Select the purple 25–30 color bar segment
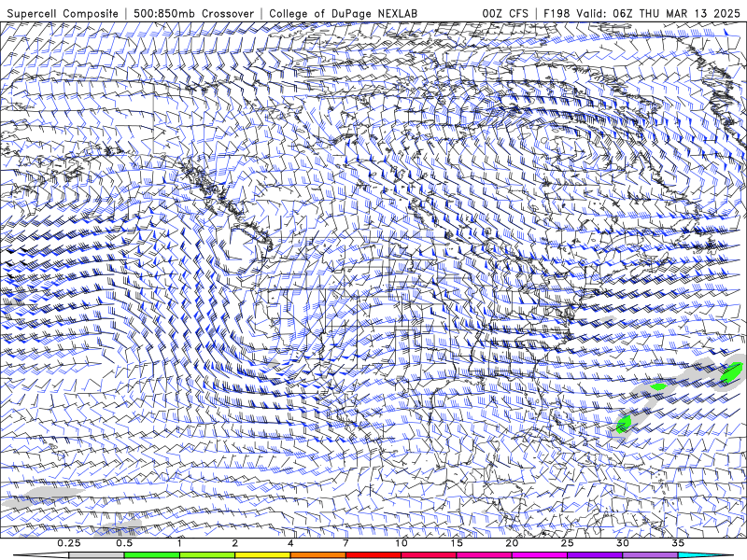The width and height of the screenshot is (747, 560). (595, 555)
